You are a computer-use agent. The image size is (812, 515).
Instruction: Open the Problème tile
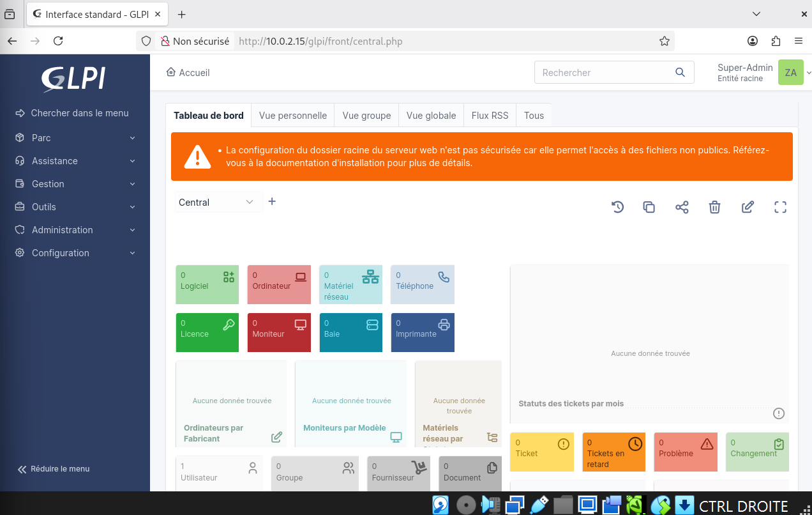[x=686, y=452]
